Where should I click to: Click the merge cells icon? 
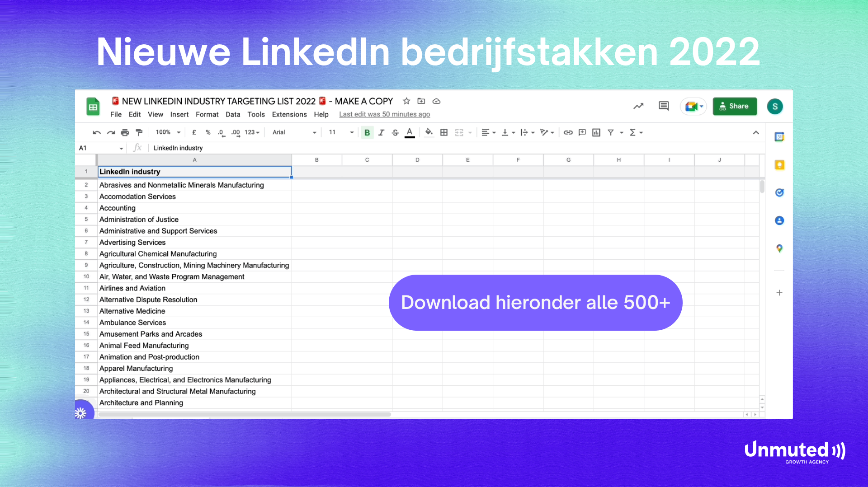click(459, 132)
